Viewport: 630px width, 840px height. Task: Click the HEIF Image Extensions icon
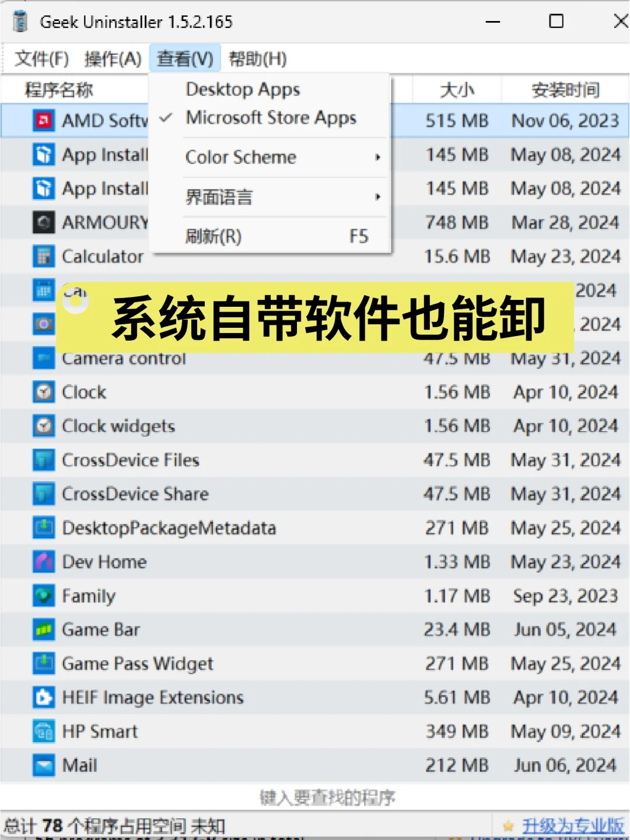(x=43, y=698)
